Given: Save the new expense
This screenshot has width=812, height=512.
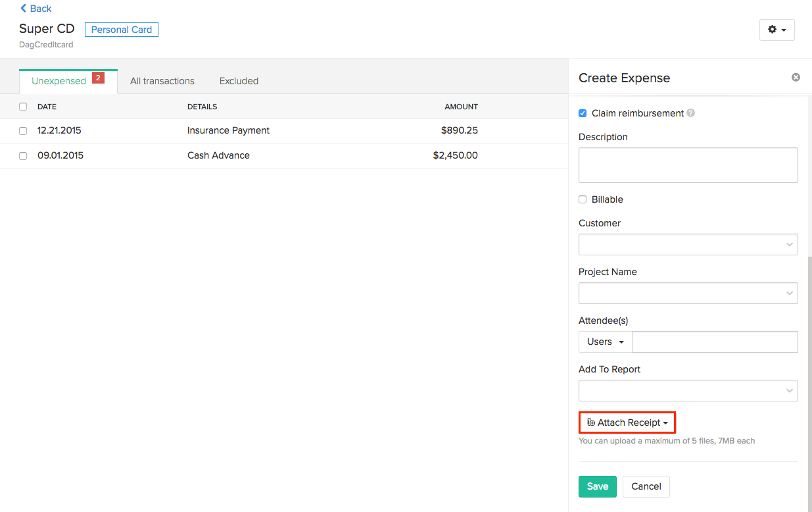Looking at the screenshot, I should tap(597, 486).
